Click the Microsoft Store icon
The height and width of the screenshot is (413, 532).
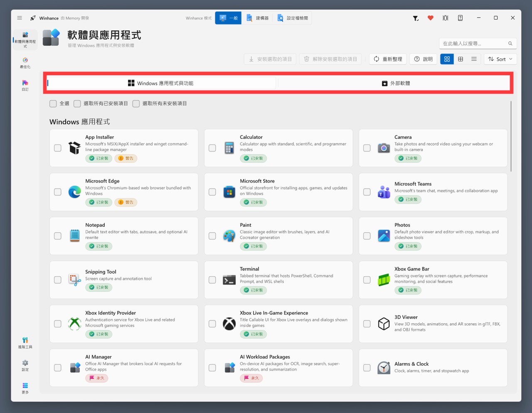pos(229,192)
